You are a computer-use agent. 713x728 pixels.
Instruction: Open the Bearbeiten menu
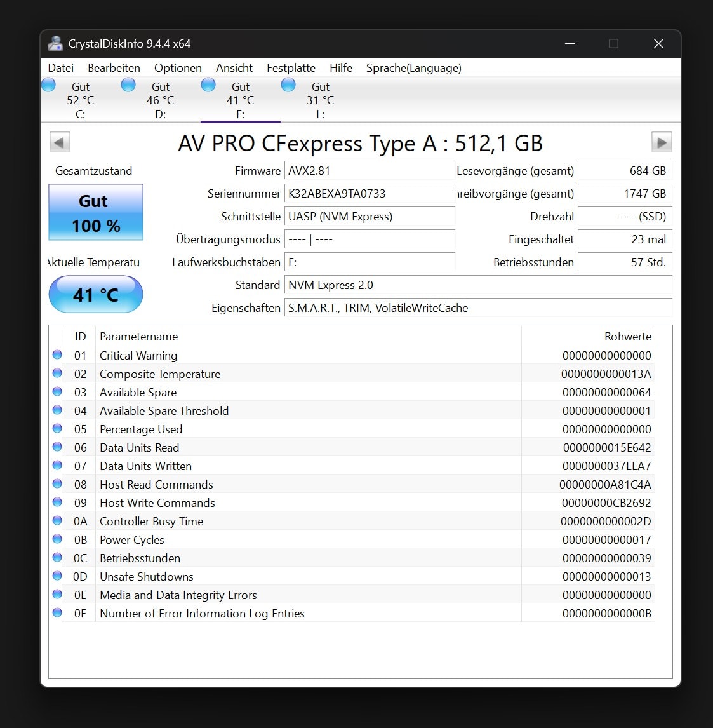pyautogui.click(x=114, y=68)
